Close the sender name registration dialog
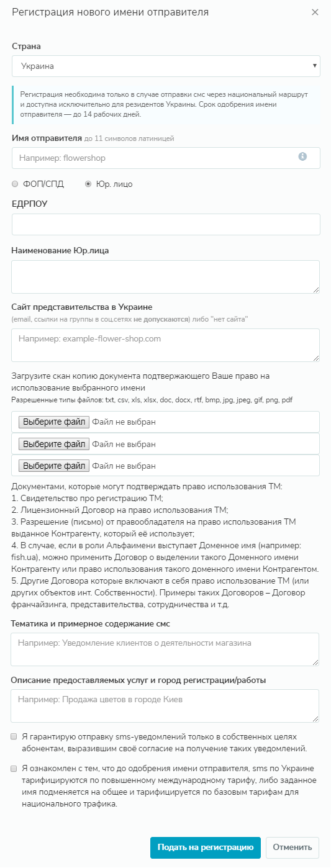This screenshot has width=331, height=868. click(315, 12)
